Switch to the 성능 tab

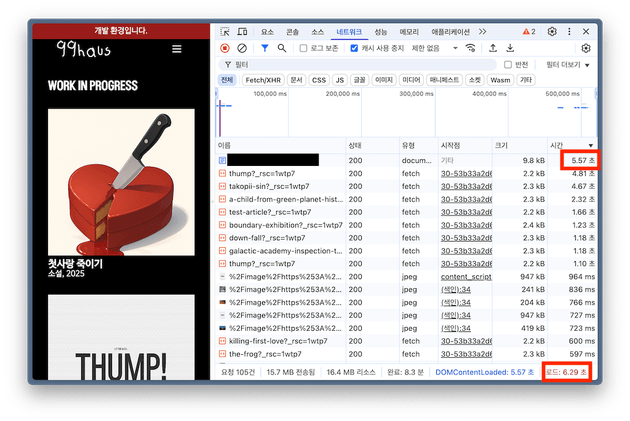pyautogui.click(x=381, y=32)
